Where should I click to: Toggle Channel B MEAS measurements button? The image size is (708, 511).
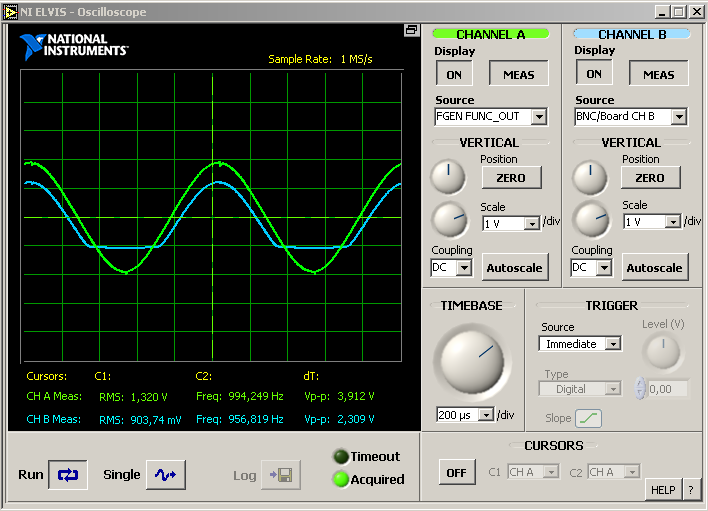coord(659,74)
